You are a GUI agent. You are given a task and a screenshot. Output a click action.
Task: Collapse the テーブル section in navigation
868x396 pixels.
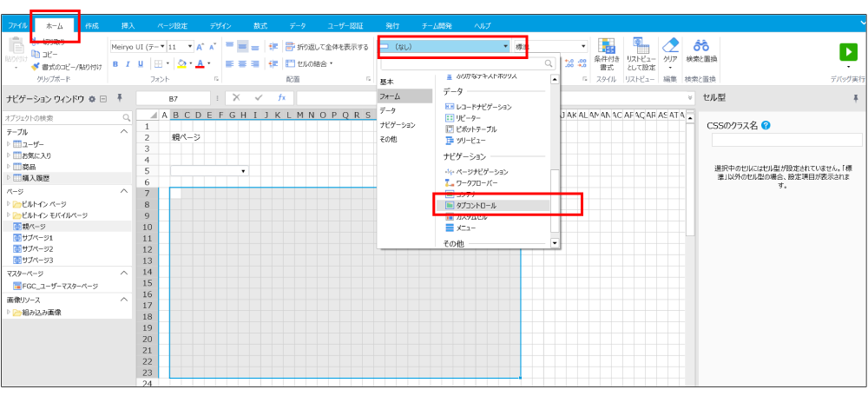[123, 131]
